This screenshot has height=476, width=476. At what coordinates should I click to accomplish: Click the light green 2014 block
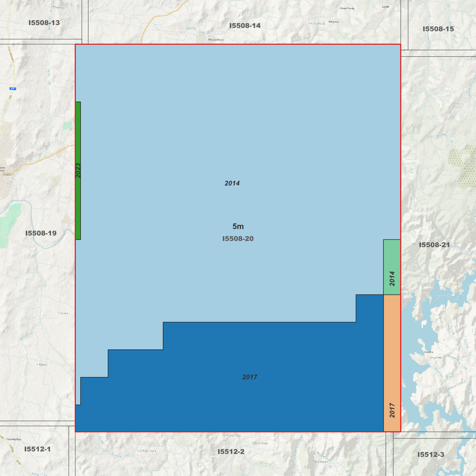coord(392,267)
